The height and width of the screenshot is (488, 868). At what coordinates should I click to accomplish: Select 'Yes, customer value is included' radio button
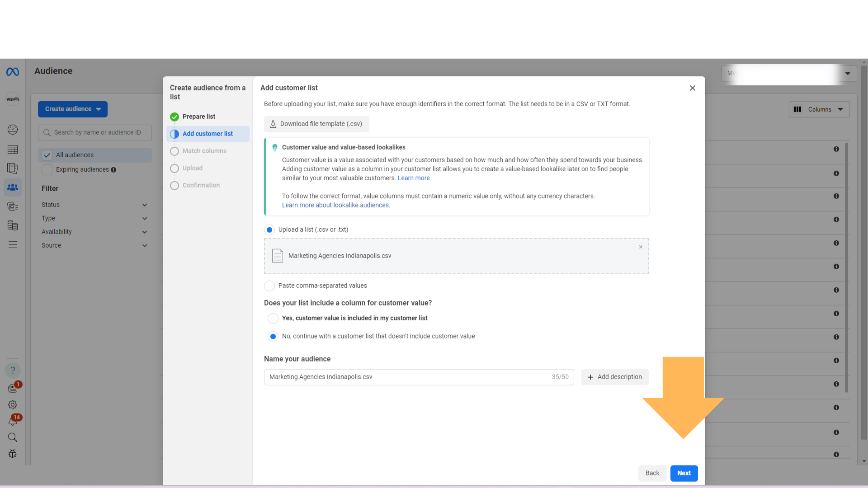[274, 318]
